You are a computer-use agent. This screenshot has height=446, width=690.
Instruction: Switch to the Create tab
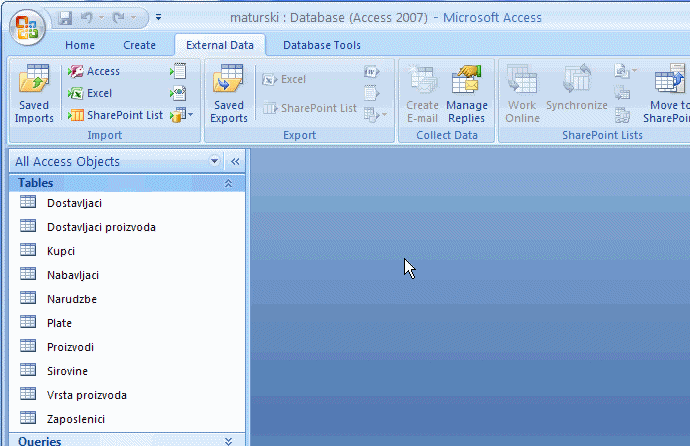(x=139, y=45)
